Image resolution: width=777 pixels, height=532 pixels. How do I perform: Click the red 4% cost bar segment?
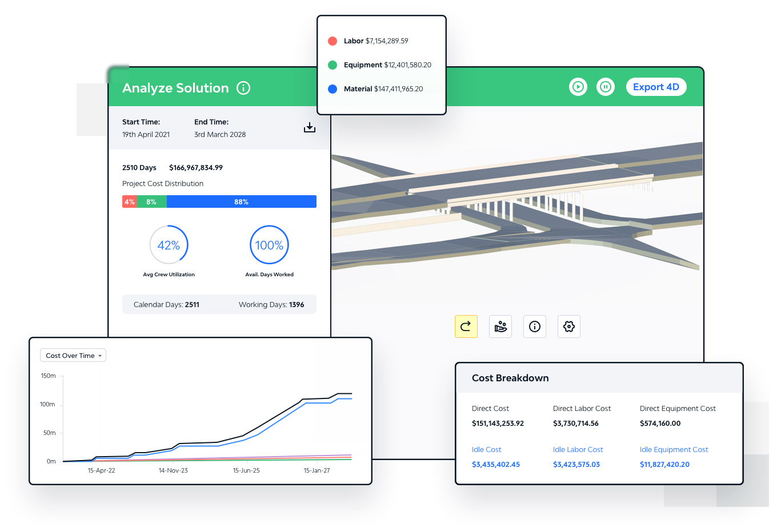[x=130, y=202]
